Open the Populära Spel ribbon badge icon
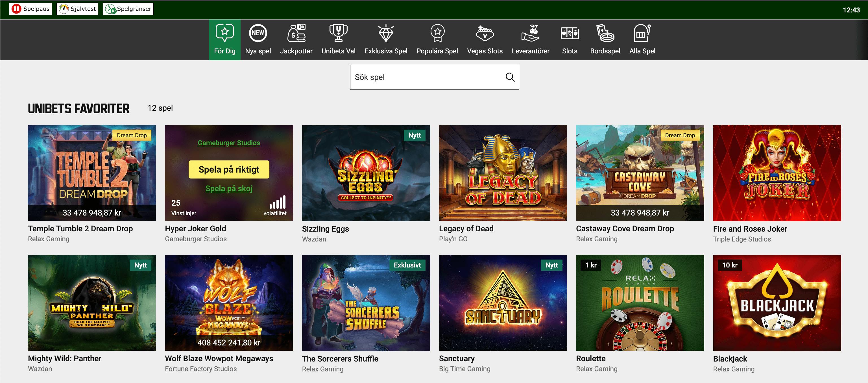 437,33
